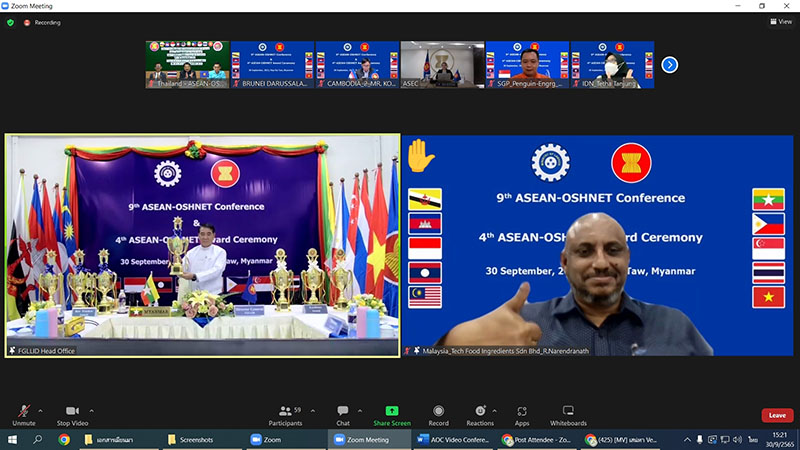
Task: Switch to AOC Video Conference taskbar window
Action: coord(455,439)
